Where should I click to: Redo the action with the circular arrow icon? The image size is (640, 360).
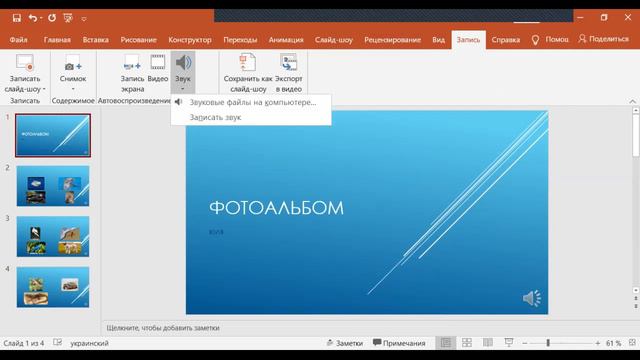click(52, 18)
